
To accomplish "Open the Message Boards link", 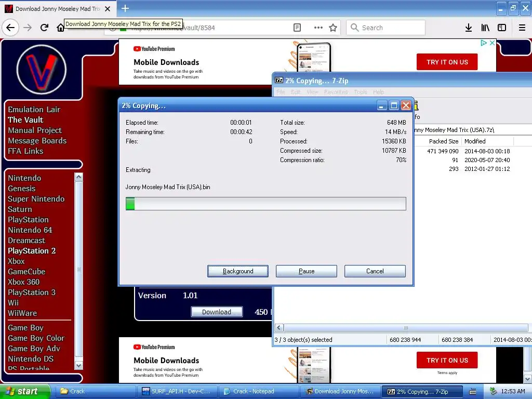I will pos(37,140).
